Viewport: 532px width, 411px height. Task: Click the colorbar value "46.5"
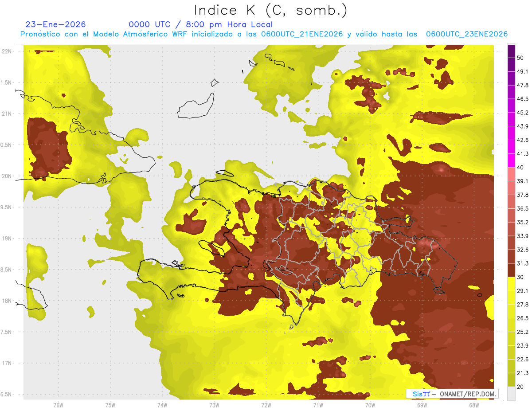pyautogui.click(x=523, y=99)
